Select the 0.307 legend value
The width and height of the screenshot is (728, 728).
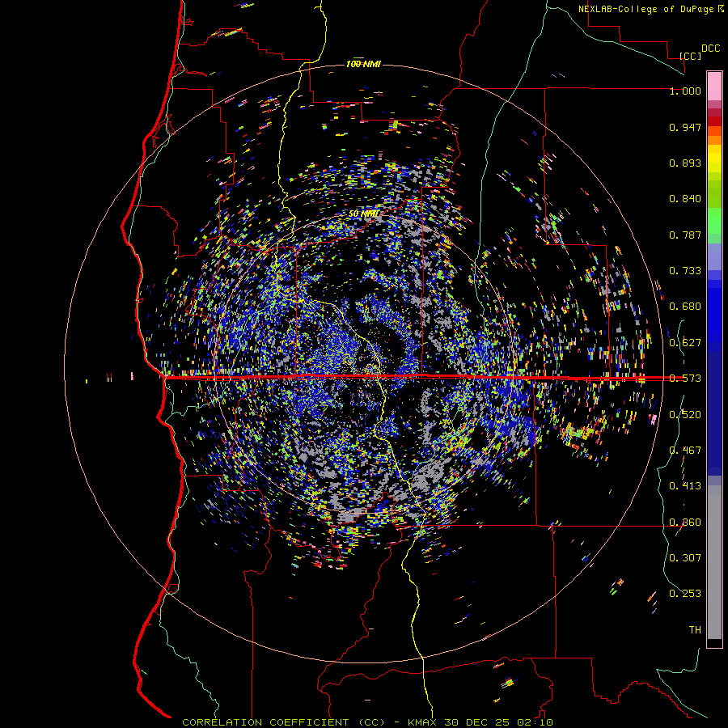click(685, 558)
